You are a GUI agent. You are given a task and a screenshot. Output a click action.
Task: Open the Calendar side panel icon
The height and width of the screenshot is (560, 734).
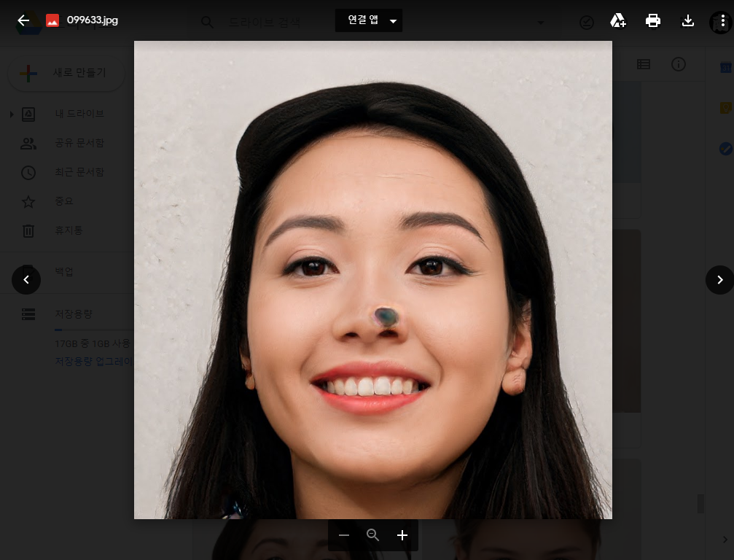725,67
